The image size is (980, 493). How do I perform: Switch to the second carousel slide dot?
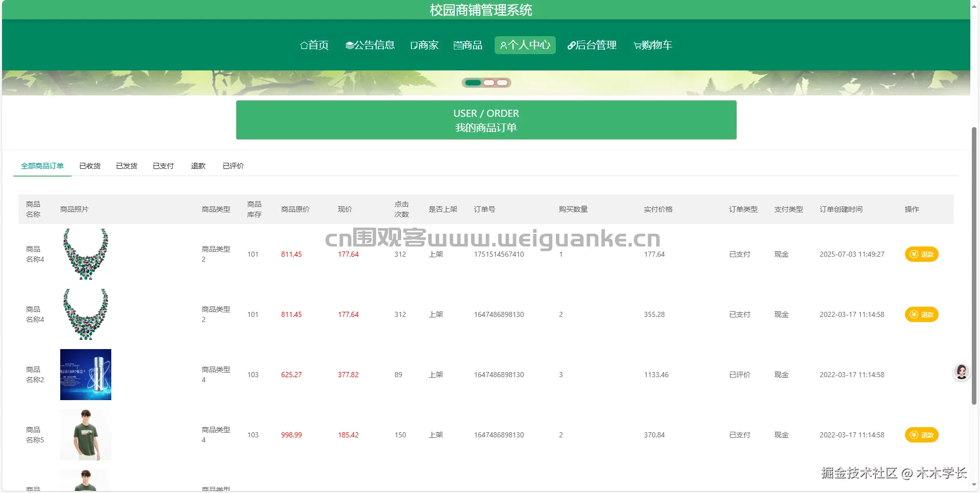[488, 82]
